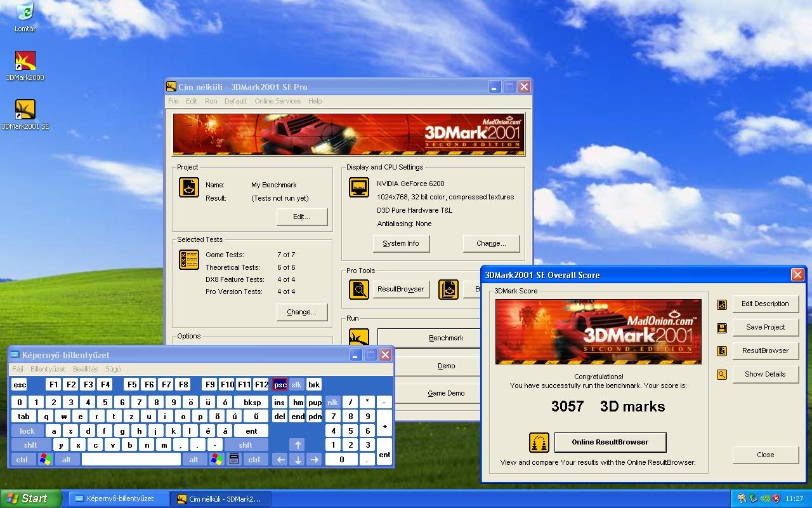Image resolution: width=812 pixels, height=508 pixels.
Task: Open the File menu in 3DMark2001
Action: pyautogui.click(x=173, y=101)
